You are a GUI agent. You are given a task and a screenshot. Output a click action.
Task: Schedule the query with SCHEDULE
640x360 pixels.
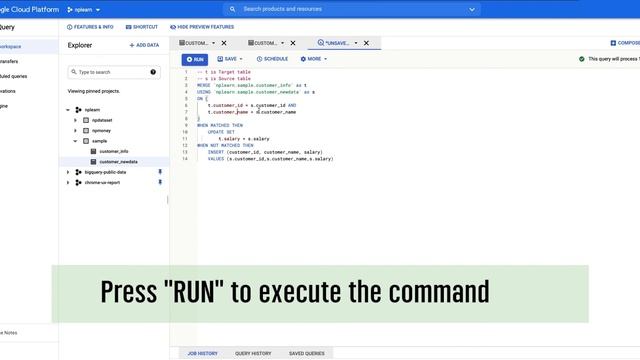tap(272, 59)
